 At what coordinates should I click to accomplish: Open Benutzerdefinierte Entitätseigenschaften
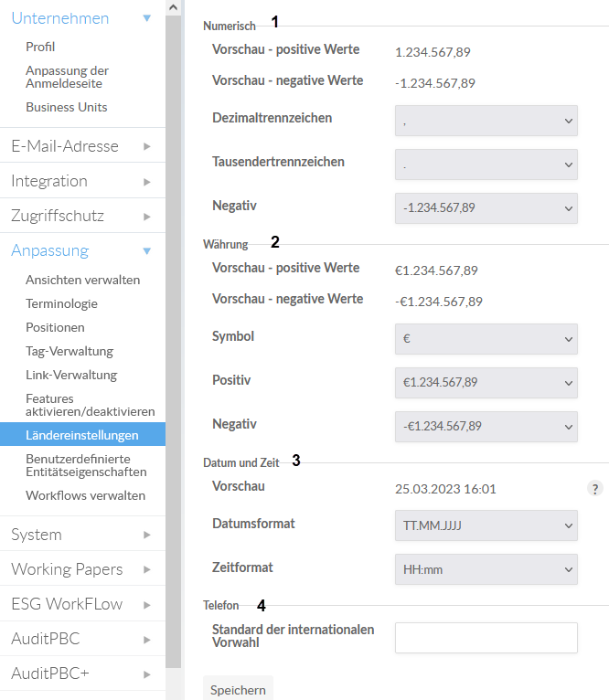pos(86,465)
